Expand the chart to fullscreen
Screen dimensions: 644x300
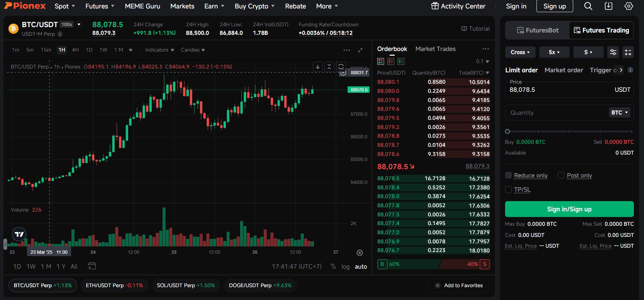(x=360, y=50)
